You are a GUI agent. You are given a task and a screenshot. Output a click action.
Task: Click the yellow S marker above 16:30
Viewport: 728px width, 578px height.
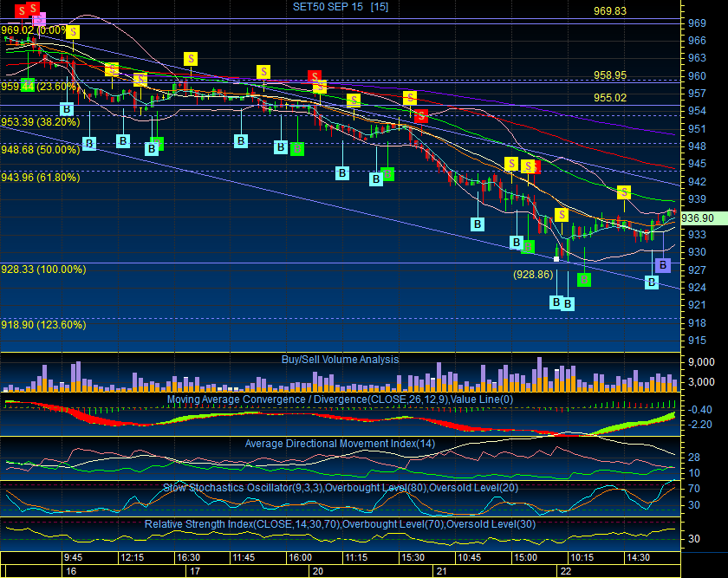191,59
